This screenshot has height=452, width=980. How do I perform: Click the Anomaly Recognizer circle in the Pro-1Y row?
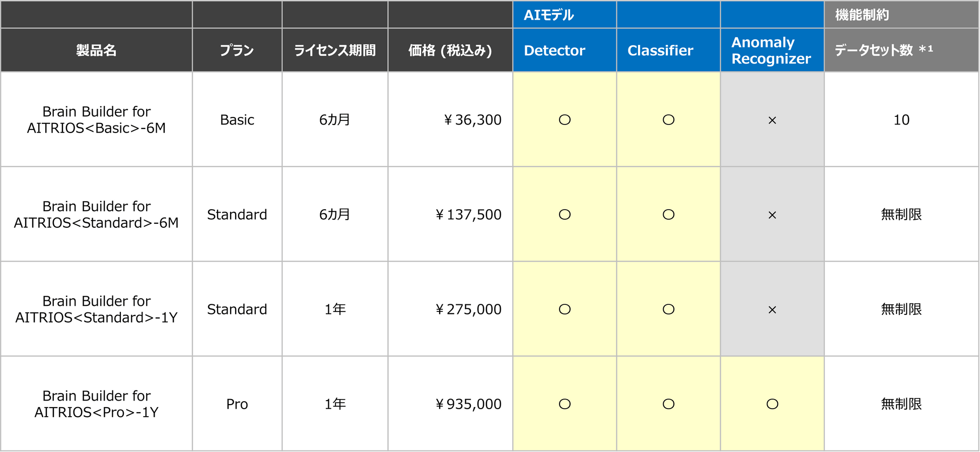pos(772,404)
